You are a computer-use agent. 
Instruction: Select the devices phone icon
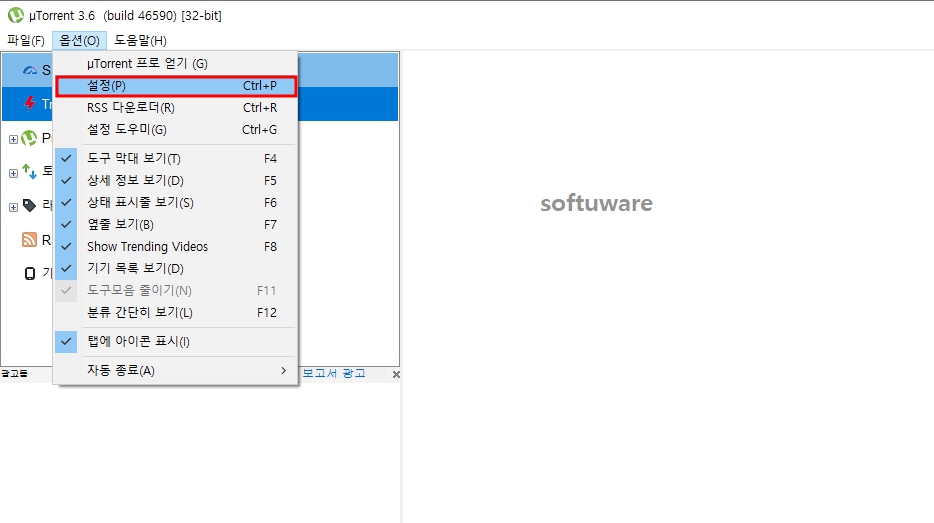tap(30, 273)
